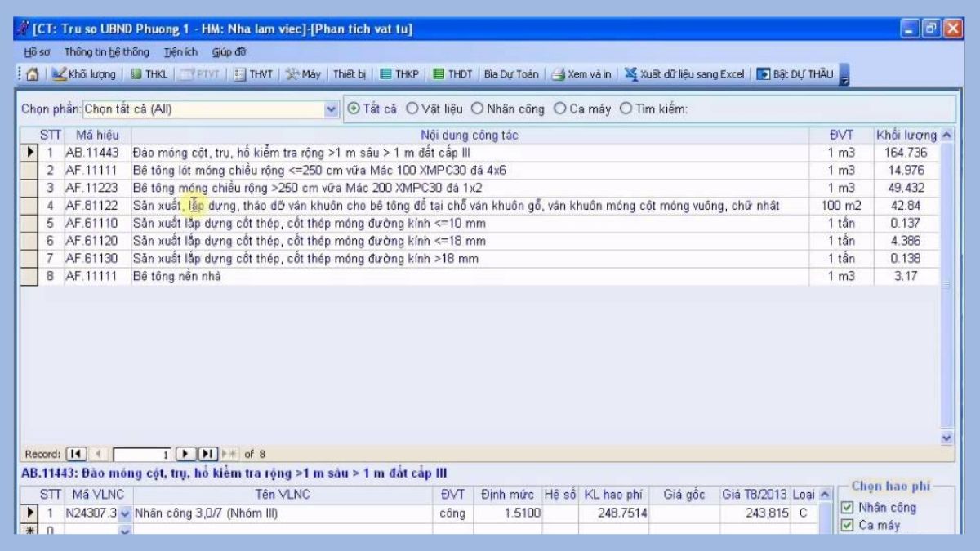980x551 pixels.
Task: Click the Định mức column header
Action: [x=507, y=495]
